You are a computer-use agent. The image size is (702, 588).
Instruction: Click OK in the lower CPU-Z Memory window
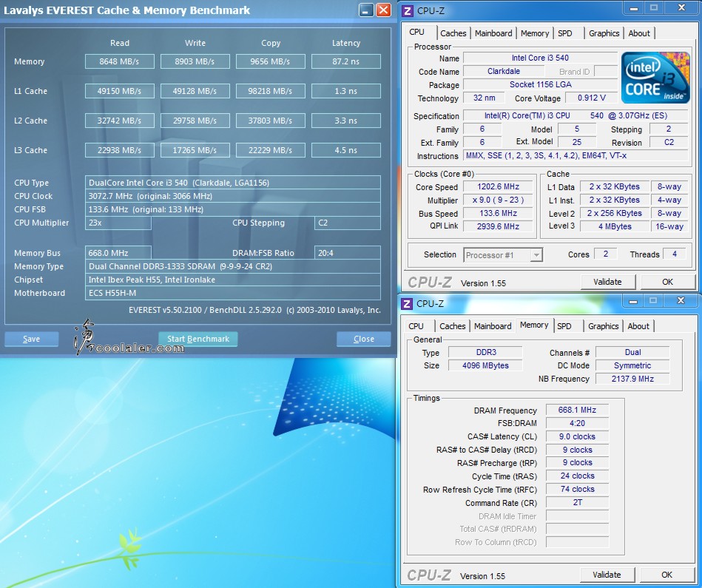[666, 575]
